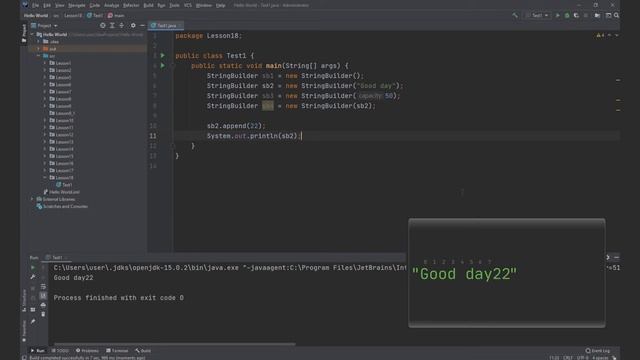Open the Favorites tool window side tab
This screenshot has width=640, height=360.
click(24, 331)
